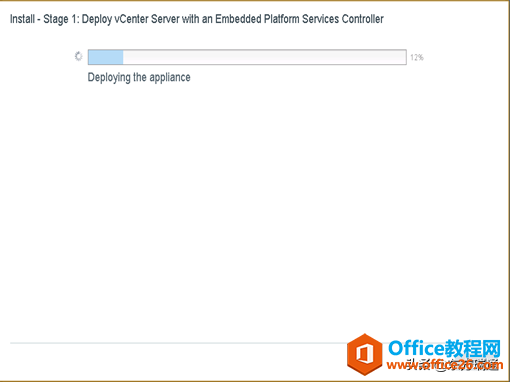
Task: Click the empty gray portion of progress bar
Action: tap(264, 57)
